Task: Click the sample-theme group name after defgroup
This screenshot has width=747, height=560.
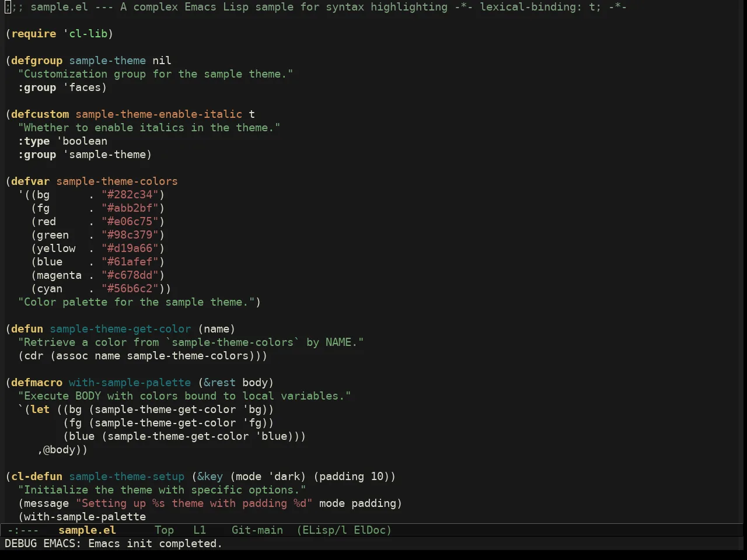Action: [x=107, y=60]
